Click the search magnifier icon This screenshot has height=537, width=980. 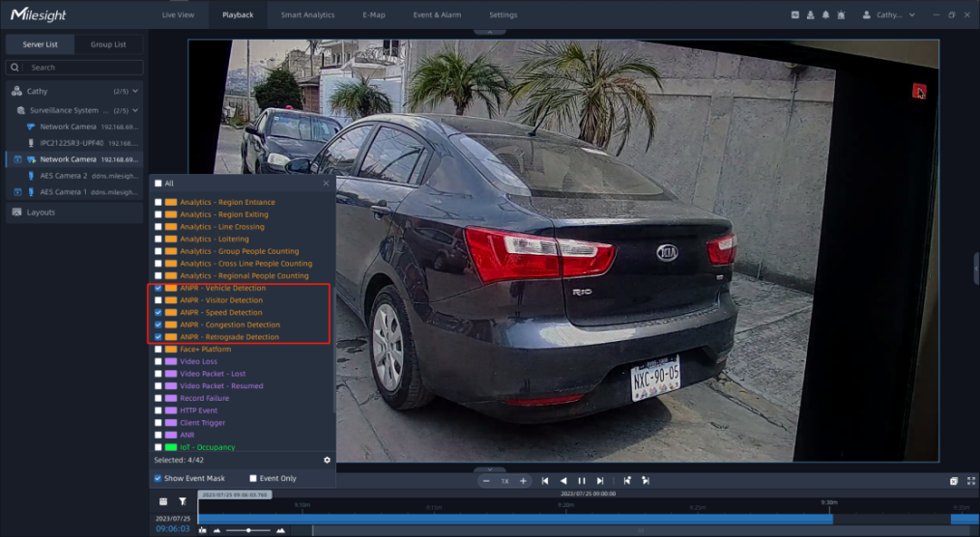[x=15, y=68]
